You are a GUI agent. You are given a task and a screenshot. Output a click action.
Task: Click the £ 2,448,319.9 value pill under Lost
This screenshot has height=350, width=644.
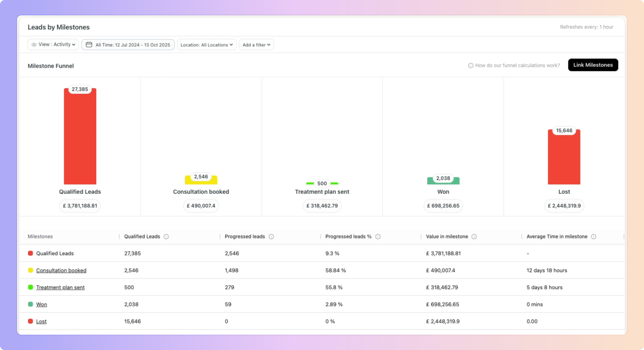click(564, 206)
